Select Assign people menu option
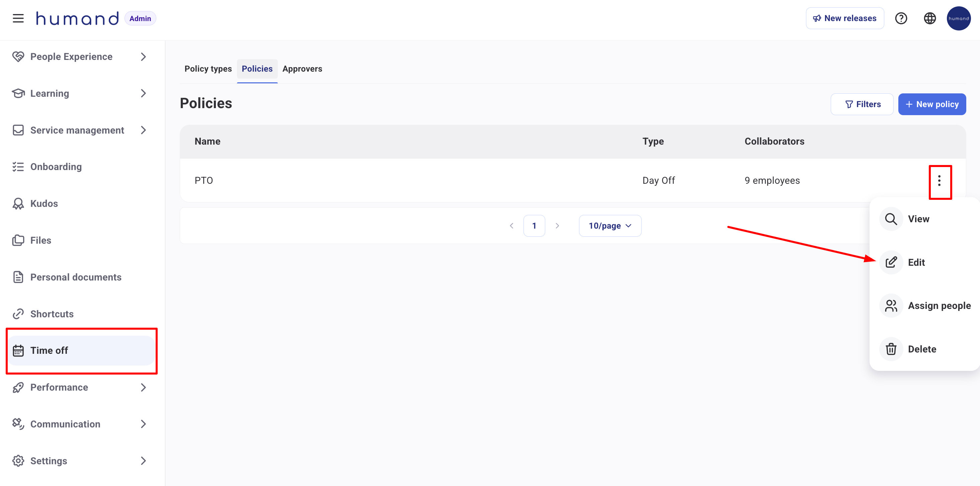Image resolution: width=980 pixels, height=486 pixels. coord(938,306)
